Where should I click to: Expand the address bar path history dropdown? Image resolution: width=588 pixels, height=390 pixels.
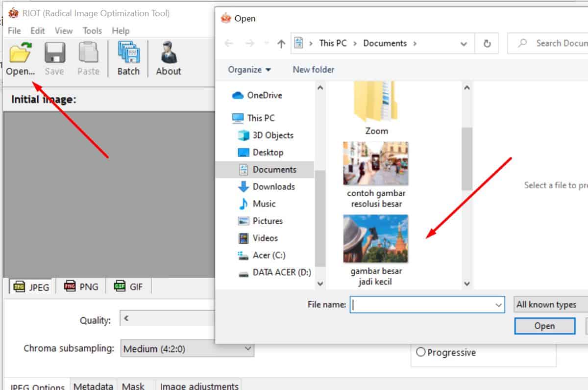(x=464, y=44)
